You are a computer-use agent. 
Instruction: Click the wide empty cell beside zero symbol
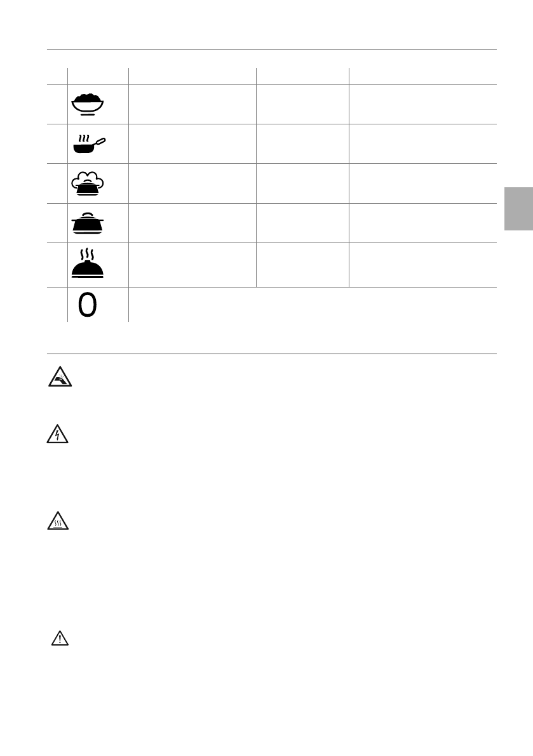pyautogui.click(x=311, y=305)
